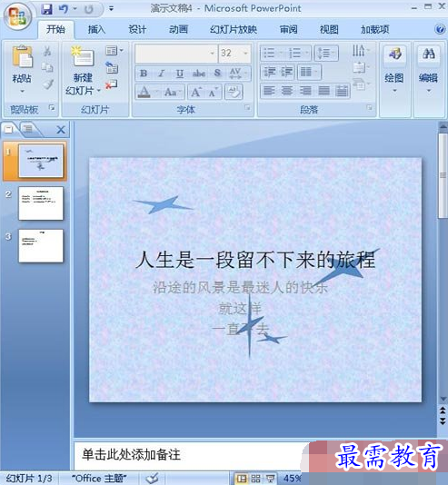Click the 粘贴 paste icon
Image resolution: width=448 pixels, height=485 pixels.
[x=22, y=57]
